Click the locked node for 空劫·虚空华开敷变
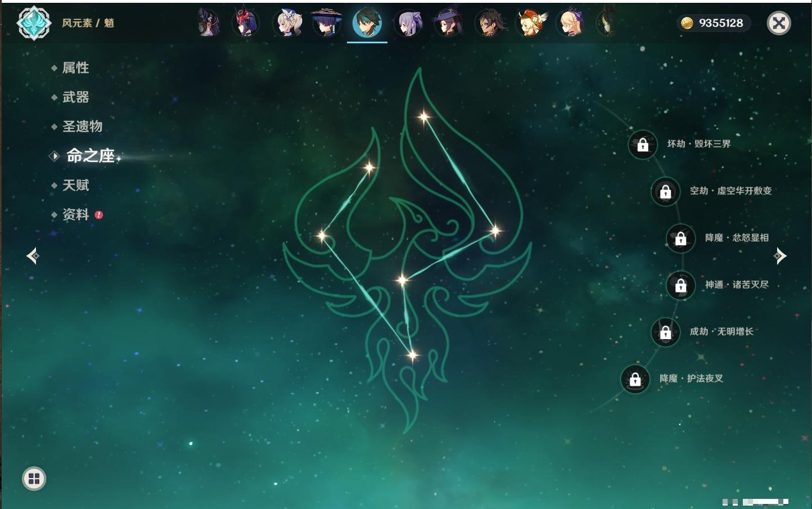The width and height of the screenshot is (812, 509). point(665,191)
